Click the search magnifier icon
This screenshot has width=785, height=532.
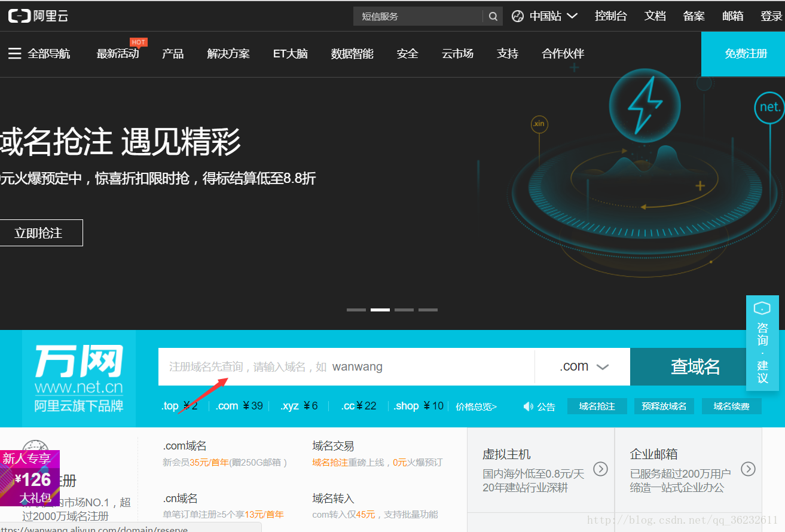pyautogui.click(x=493, y=16)
